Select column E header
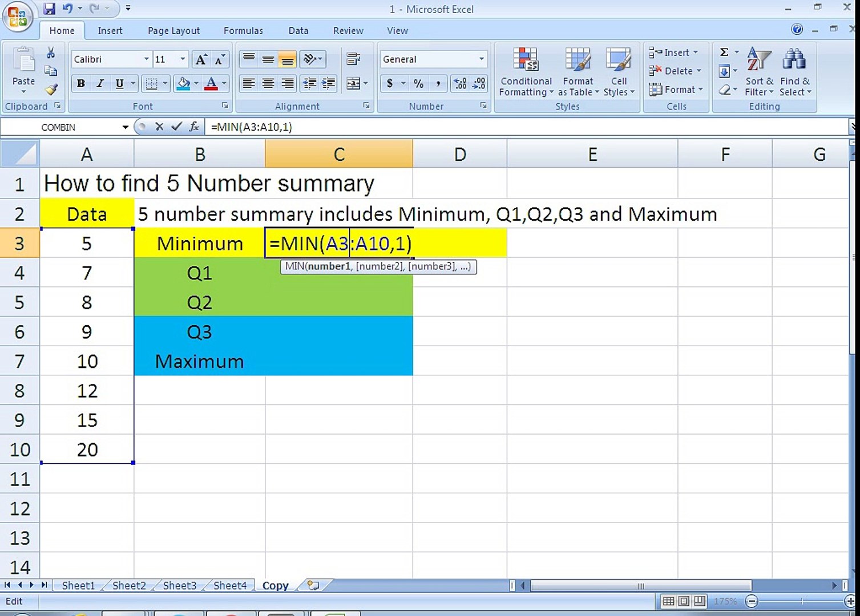The image size is (860, 616). pyautogui.click(x=592, y=154)
